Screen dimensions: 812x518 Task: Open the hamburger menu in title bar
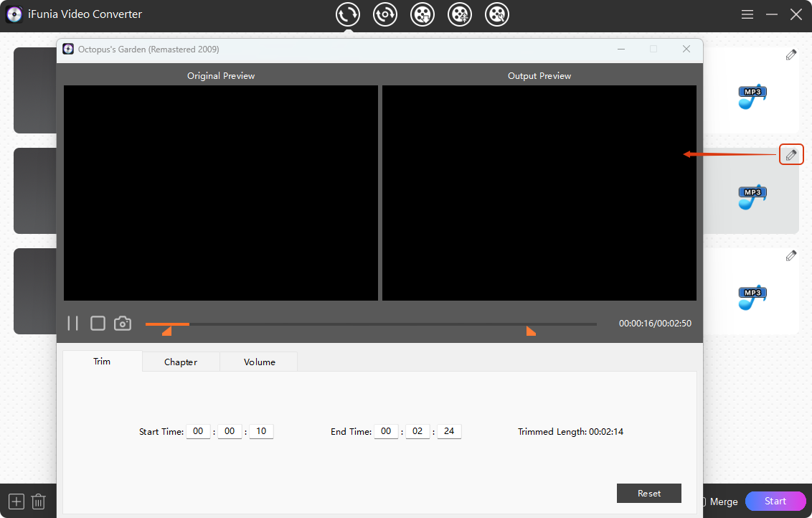point(747,14)
